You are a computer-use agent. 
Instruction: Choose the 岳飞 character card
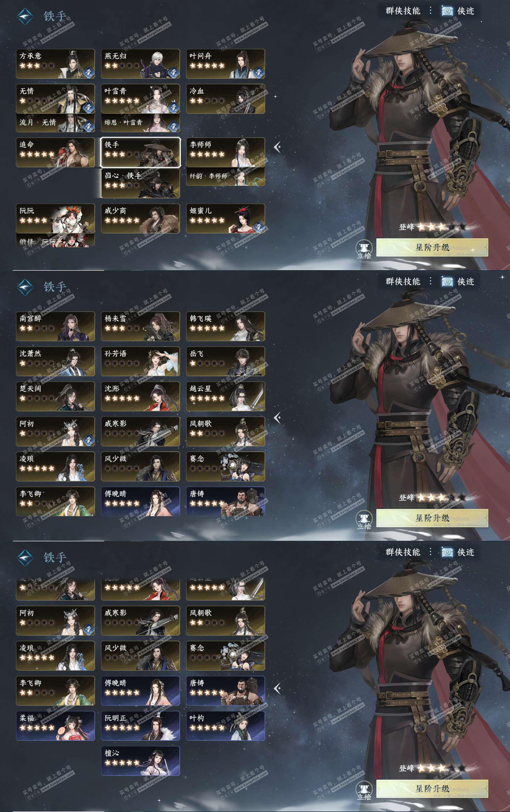coord(226,361)
